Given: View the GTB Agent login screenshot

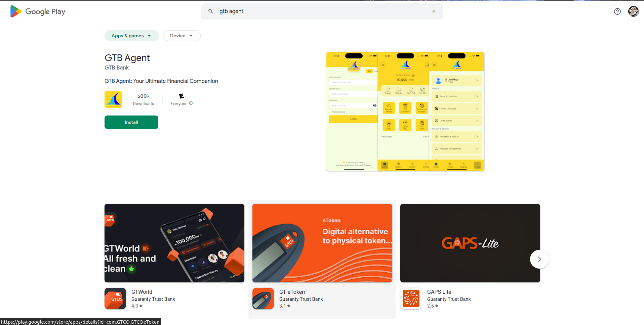Looking at the screenshot, I should 352,111.
